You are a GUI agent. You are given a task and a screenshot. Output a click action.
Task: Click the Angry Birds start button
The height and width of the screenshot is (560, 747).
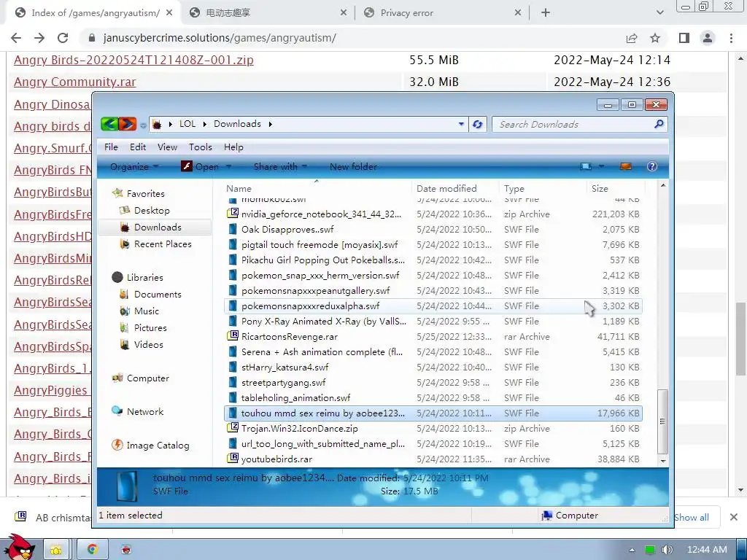[19, 547]
